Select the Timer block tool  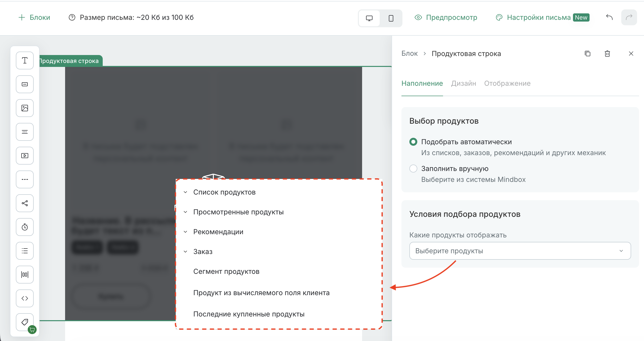[x=25, y=227]
